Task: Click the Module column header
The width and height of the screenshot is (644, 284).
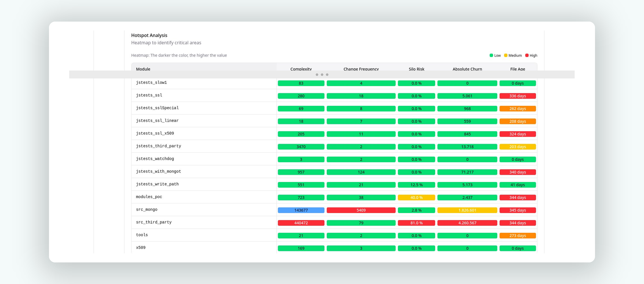Action: [143, 69]
